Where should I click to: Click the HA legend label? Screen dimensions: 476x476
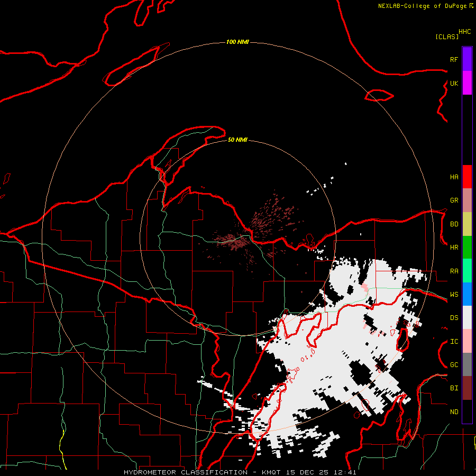tap(454, 177)
